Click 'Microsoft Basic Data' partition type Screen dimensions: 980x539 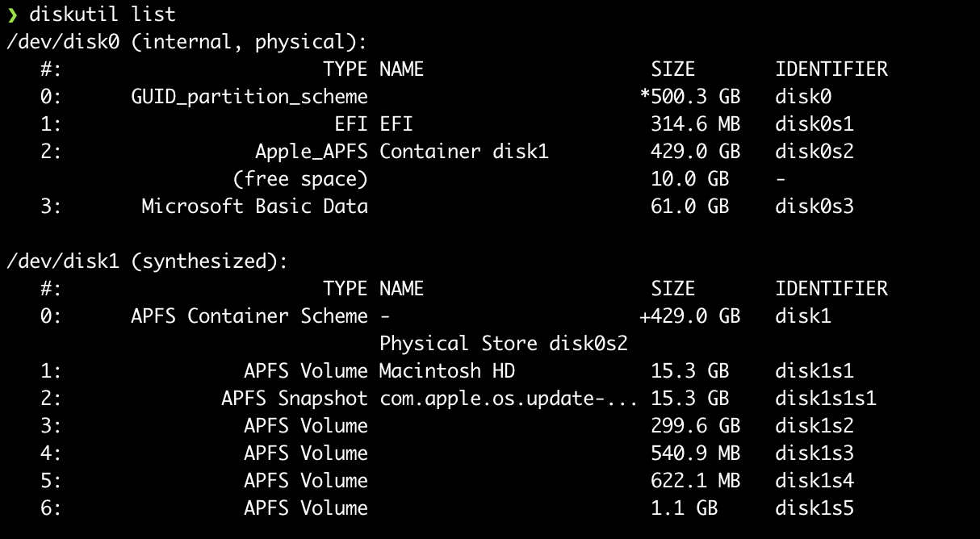[x=254, y=207]
